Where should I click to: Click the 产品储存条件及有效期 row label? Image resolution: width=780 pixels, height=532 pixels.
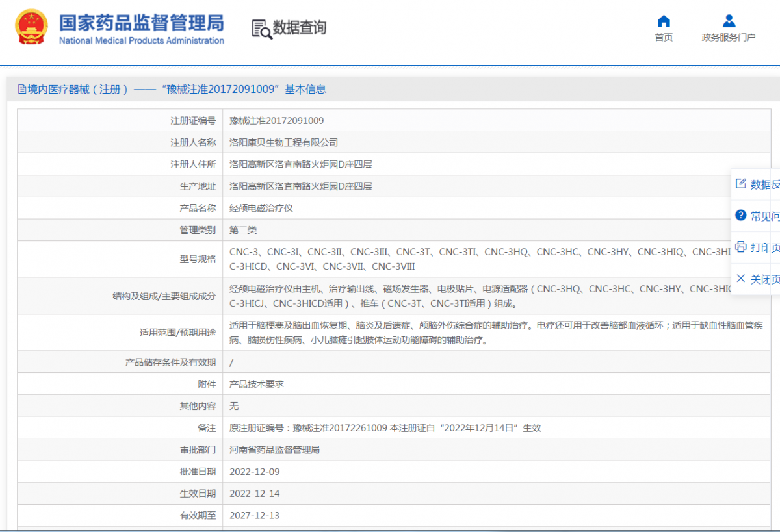point(170,362)
